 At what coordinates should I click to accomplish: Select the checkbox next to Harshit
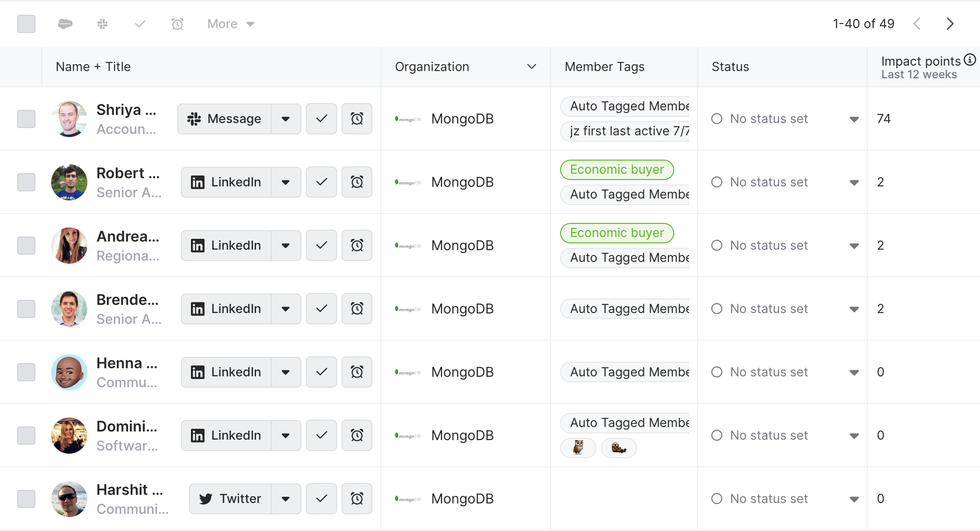(26, 499)
